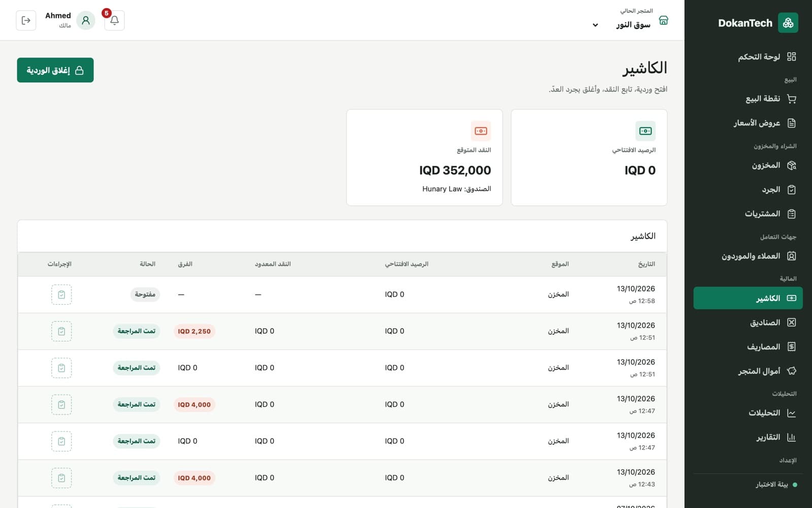
Task: Click the الموقع column header
Action: coord(560,264)
